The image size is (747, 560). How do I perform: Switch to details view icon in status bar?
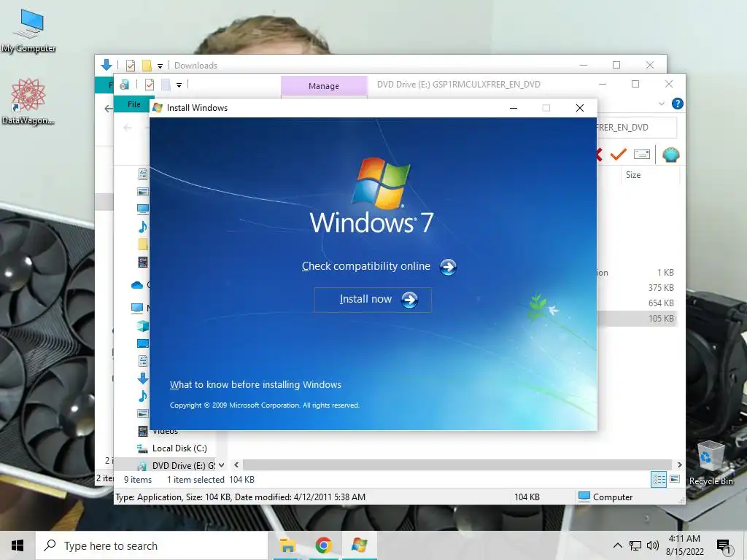pos(659,480)
